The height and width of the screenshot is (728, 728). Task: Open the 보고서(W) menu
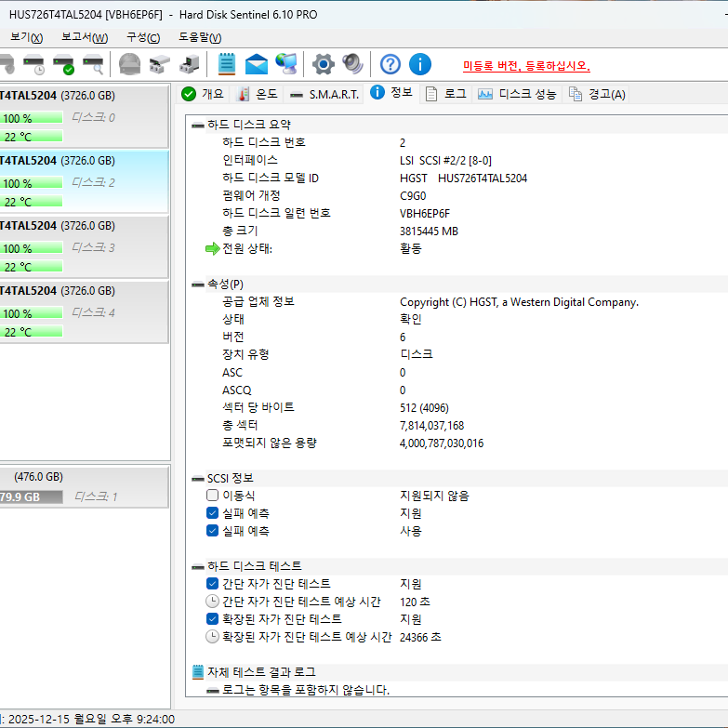pos(85,37)
